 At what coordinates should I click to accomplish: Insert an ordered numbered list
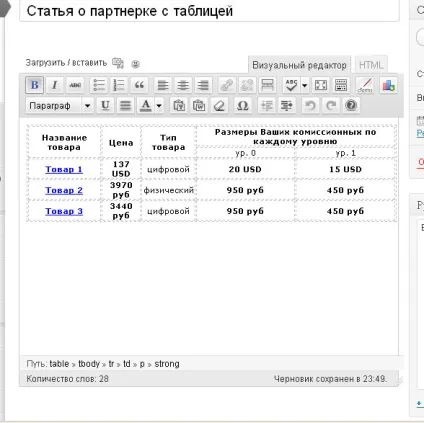pyautogui.click(x=119, y=85)
